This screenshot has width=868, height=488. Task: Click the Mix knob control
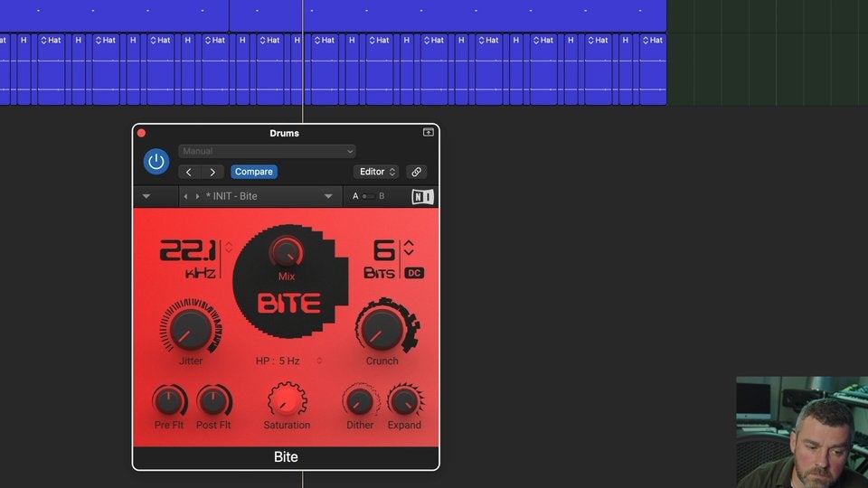click(287, 250)
